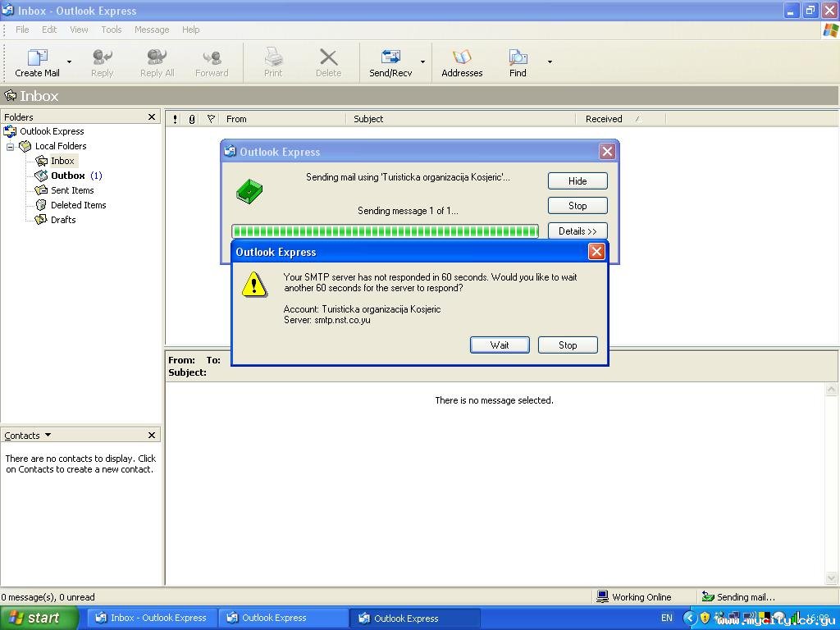Click the Create Mail toolbar icon
840x630 pixels.
click(37, 62)
